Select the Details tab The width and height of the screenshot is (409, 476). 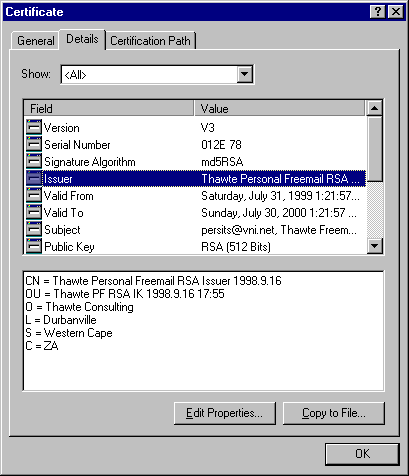point(82,39)
